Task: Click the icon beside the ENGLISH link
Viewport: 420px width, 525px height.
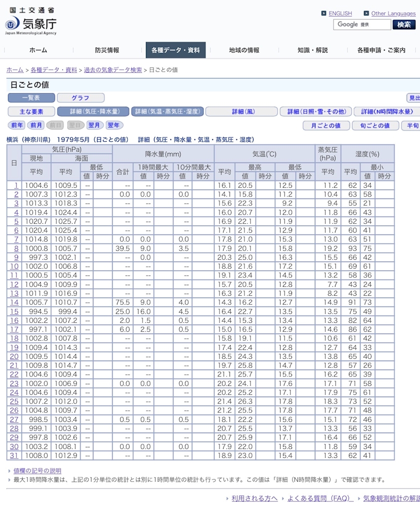Action: tap(324, 14)
